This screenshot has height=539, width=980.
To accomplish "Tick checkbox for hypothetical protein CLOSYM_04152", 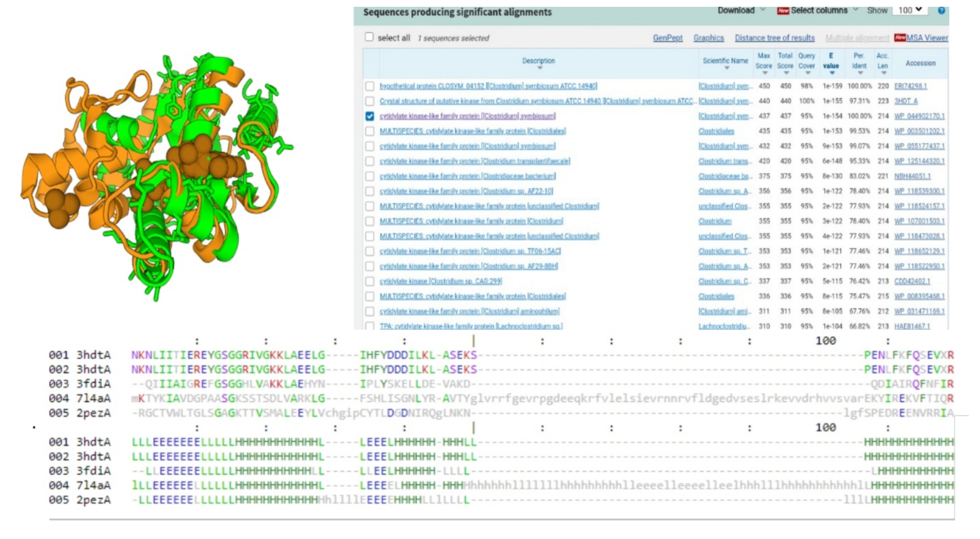I will click(370, 86).
